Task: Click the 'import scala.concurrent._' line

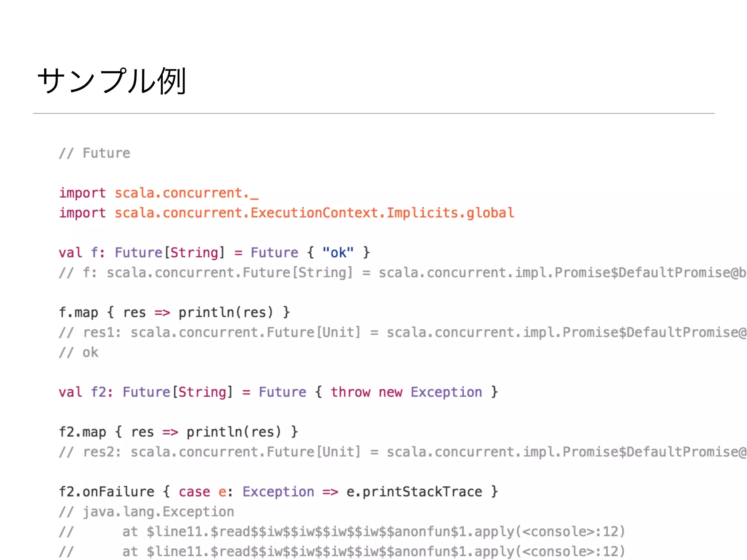Action: coord(159,193)
